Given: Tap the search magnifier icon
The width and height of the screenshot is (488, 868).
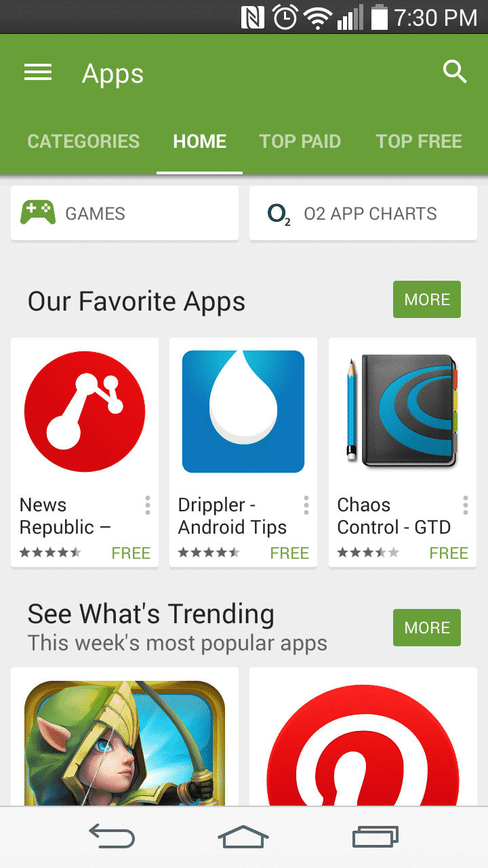Looking at the screenshot, I should click(x=455, y=72).
